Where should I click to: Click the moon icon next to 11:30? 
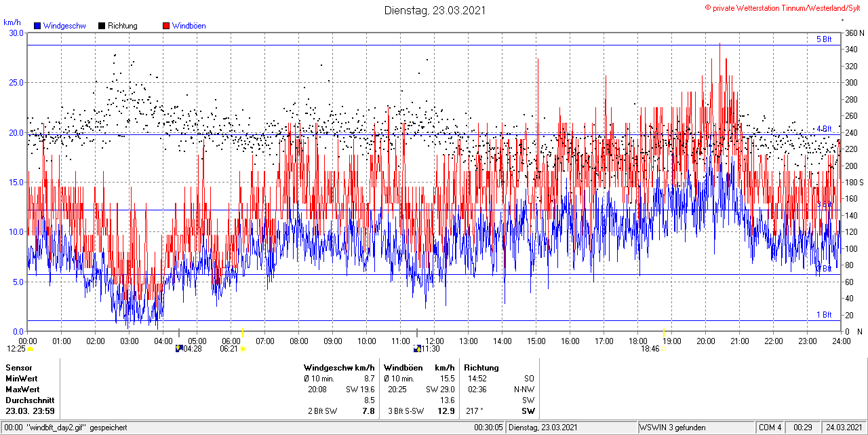(417, 348)
